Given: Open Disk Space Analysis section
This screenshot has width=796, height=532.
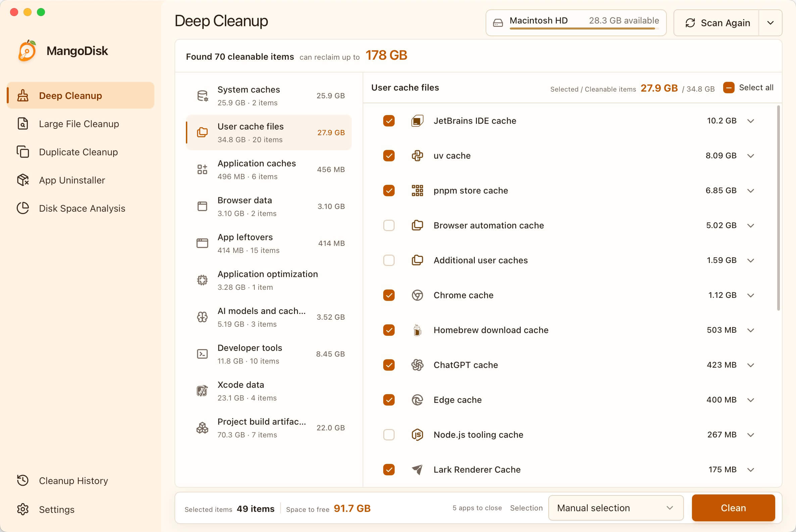Looking at the screenshot, I should (x=81, y=208).
